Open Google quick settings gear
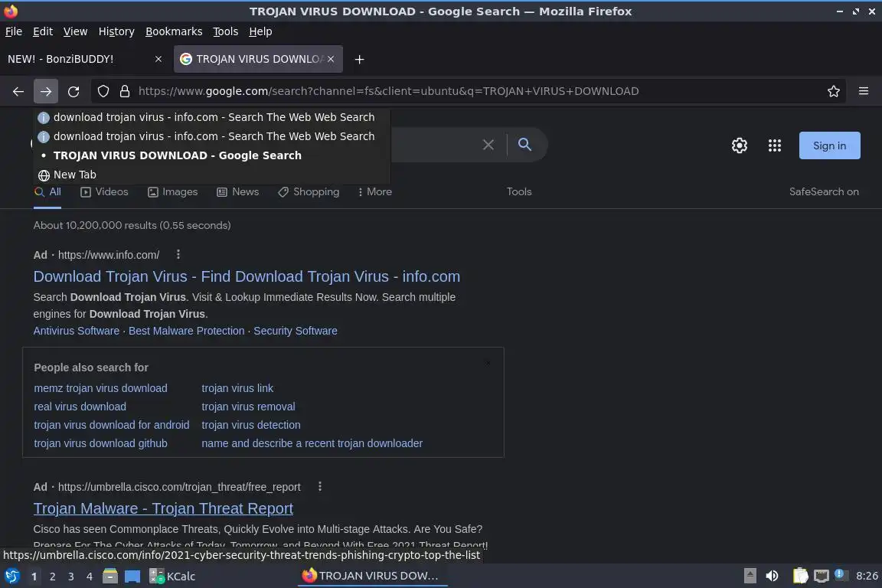 739,145
